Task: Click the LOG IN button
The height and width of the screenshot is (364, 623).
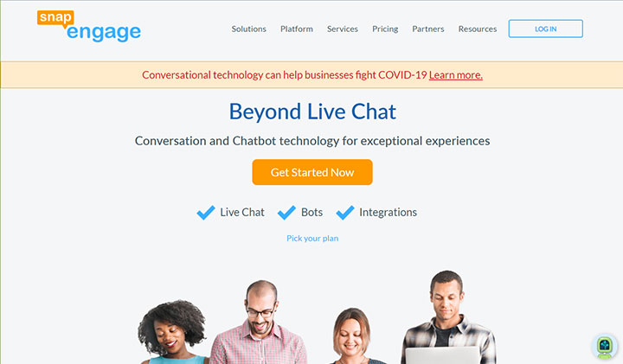Action: [545, 29]
